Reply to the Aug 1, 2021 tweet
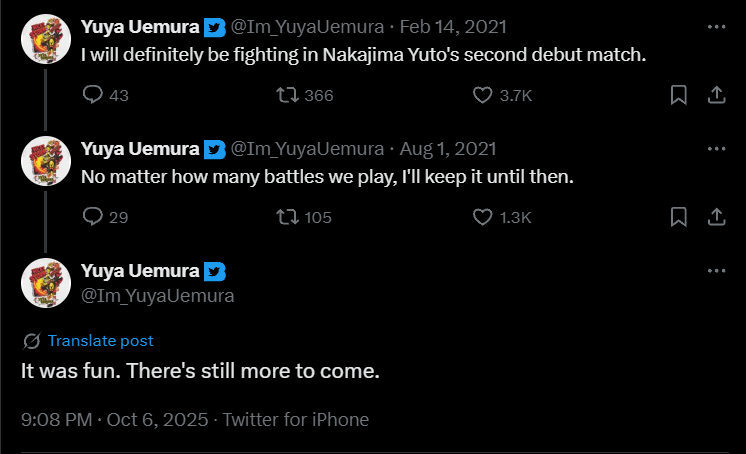This screenshot has width=746, height=454. (93, 216)
